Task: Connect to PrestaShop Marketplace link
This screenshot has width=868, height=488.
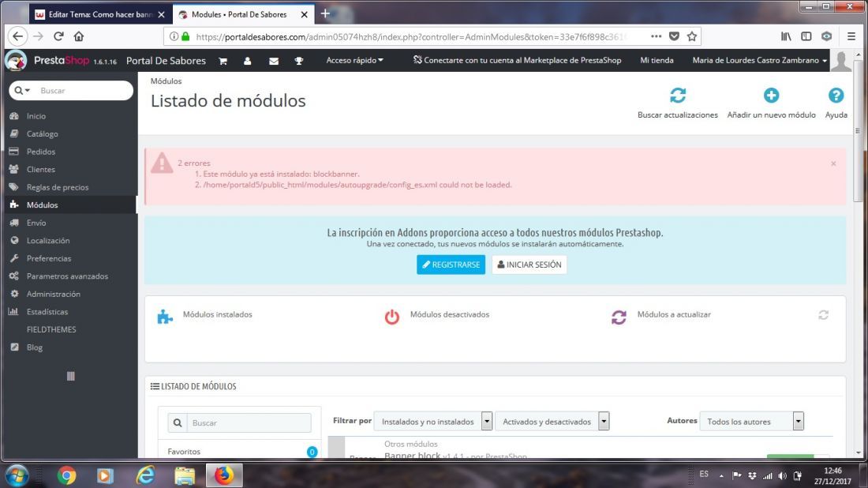Action: [x=517, y=60]
